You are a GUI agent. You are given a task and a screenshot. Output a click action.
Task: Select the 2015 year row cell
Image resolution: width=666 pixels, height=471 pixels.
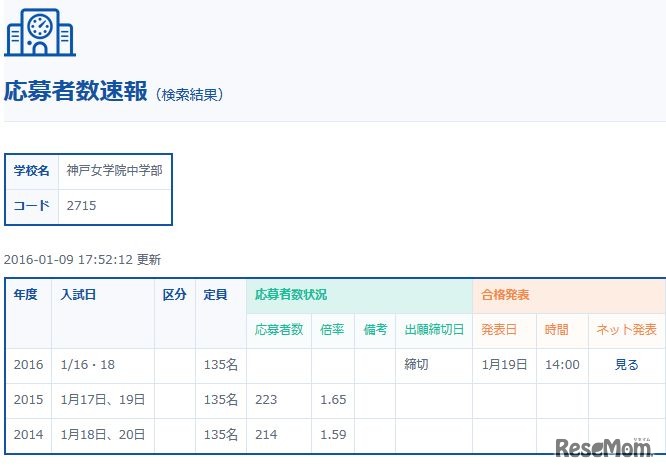pyautogui.click(x=28, y=400)
